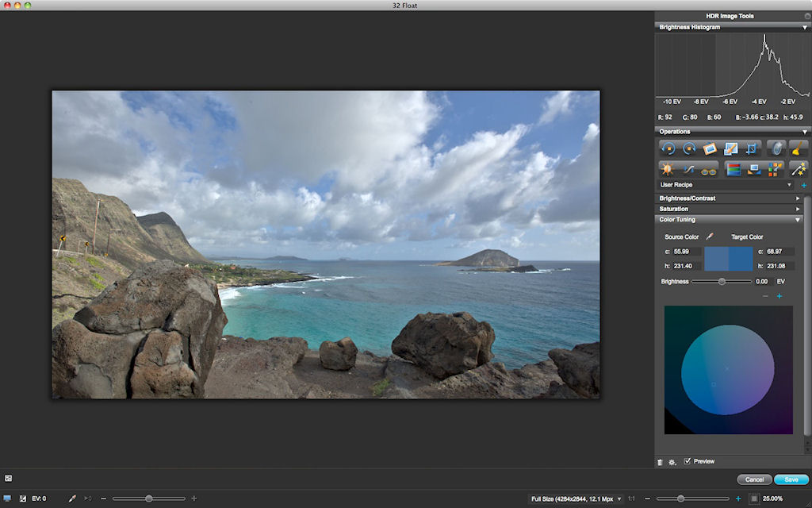Viewport: 812px width, 508px height.
Task: Click the sun brightness operation icon
Action: pyautogui.click(x=668, y=169)
